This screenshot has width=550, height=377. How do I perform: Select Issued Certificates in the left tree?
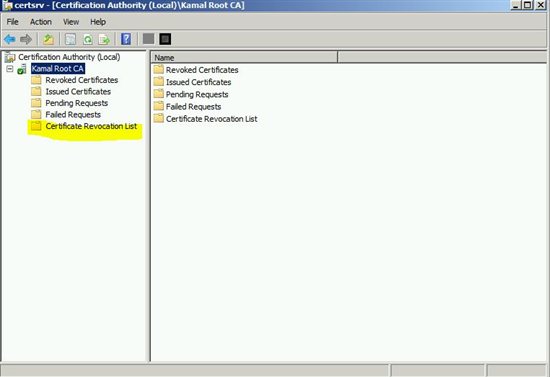click(78, 92)
